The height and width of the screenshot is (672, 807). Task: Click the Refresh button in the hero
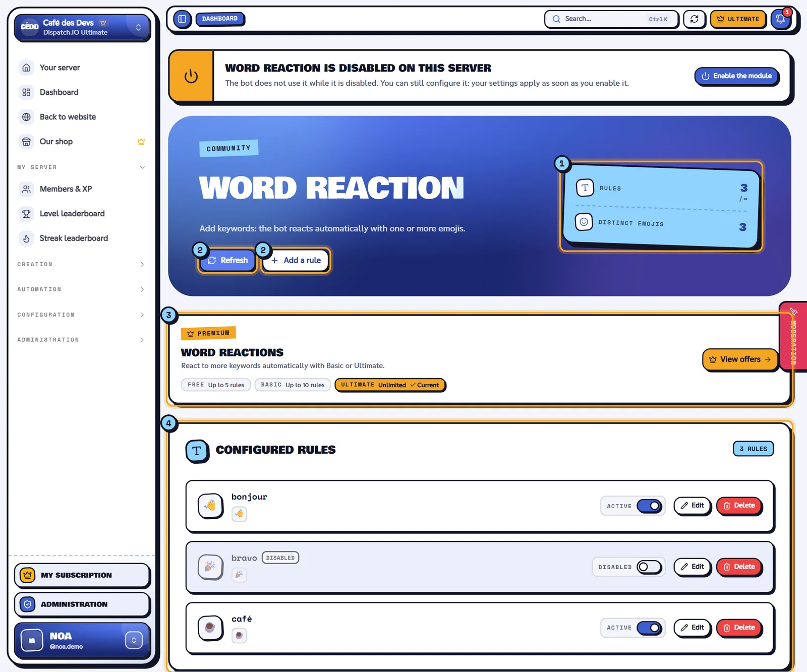tap(227, 261)
